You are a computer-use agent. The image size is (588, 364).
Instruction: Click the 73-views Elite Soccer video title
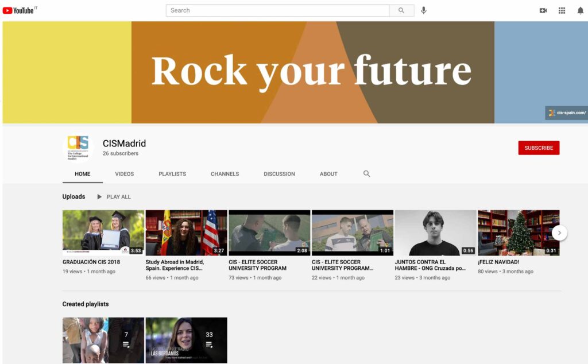coord(258,265)
